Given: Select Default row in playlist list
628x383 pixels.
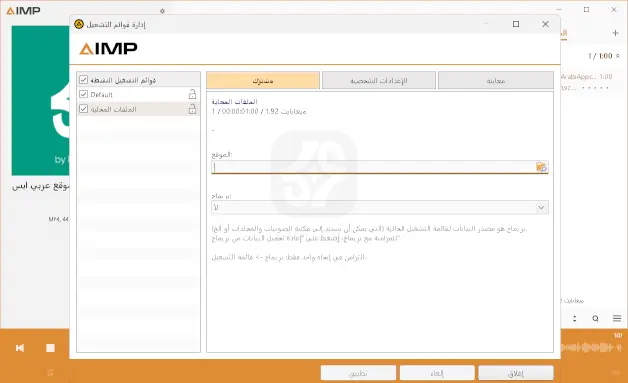Looking at the screenshot, I should (138, 94).
